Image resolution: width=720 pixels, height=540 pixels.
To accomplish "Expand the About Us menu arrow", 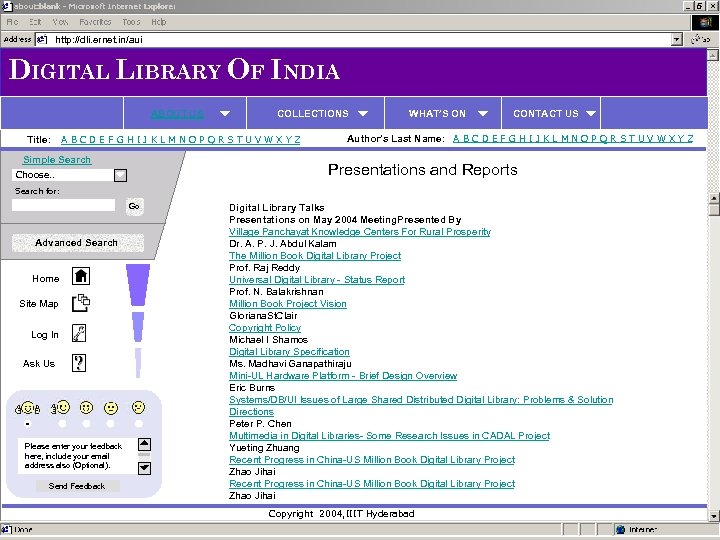I will click(225, 113).
